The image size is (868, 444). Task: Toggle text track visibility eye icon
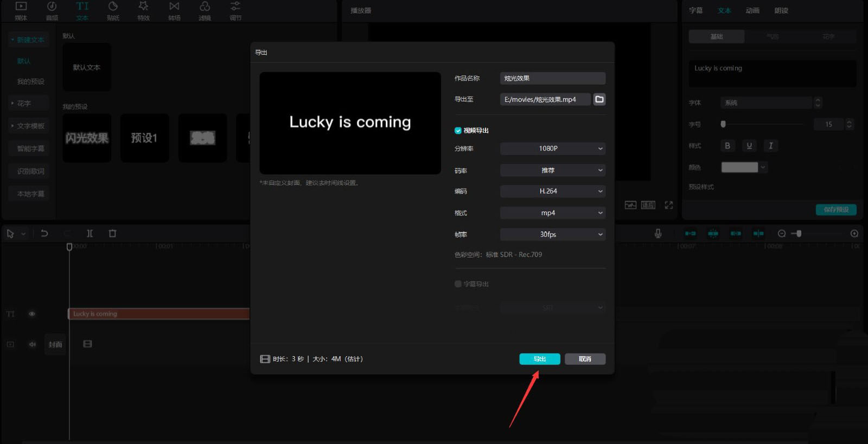pos(32,314)
